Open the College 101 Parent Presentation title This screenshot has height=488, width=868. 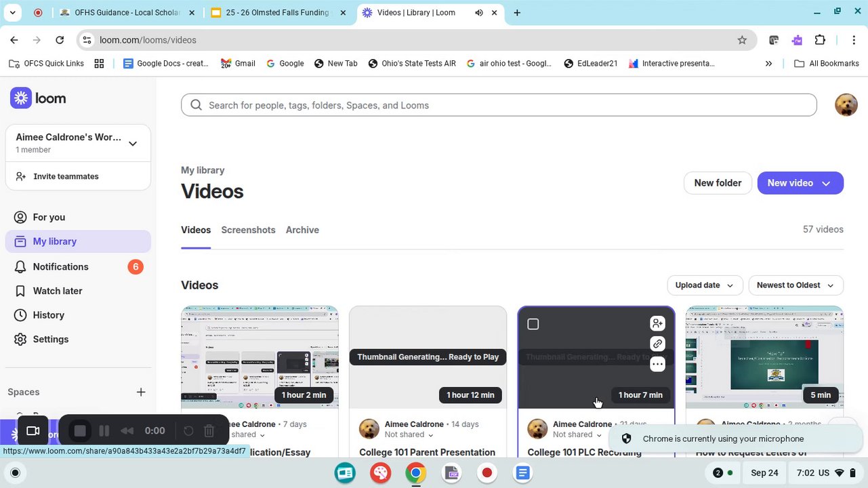click(x=428, y=452)
